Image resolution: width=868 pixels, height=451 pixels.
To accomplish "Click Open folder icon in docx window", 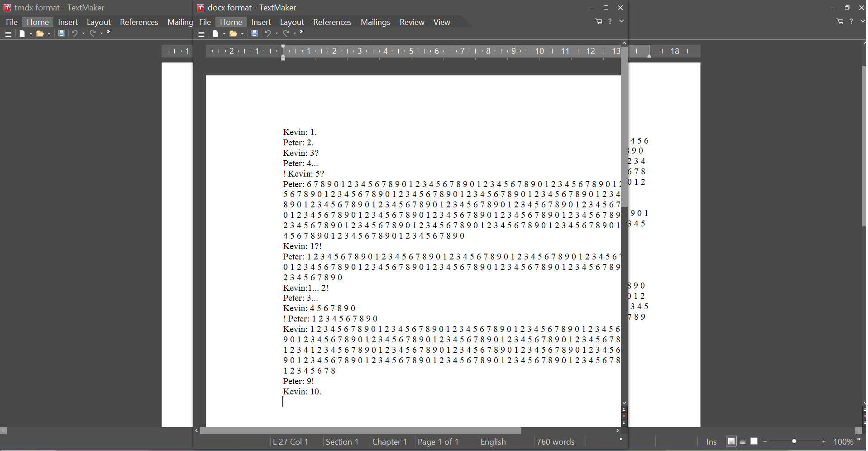I will click(233, 34).
